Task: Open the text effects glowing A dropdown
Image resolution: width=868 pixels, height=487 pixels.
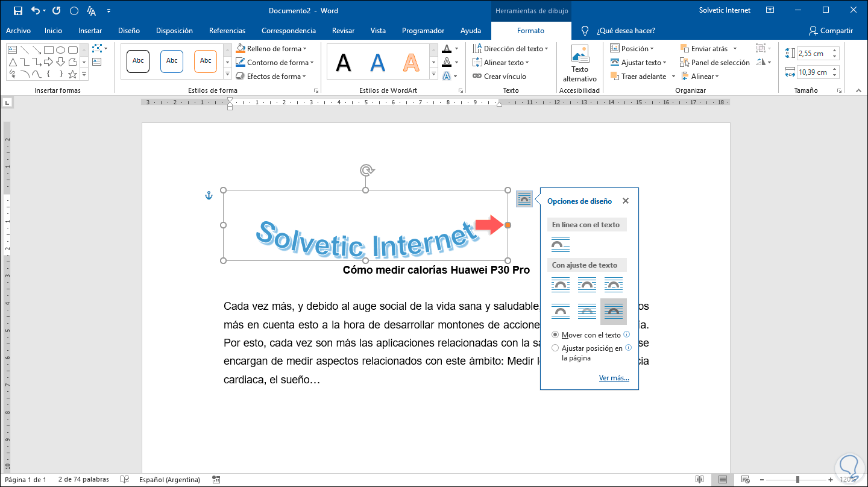Action: 456,76
